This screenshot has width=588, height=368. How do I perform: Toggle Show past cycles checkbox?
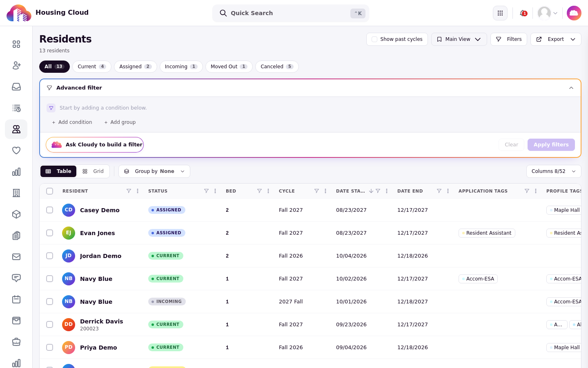point(374,39)
